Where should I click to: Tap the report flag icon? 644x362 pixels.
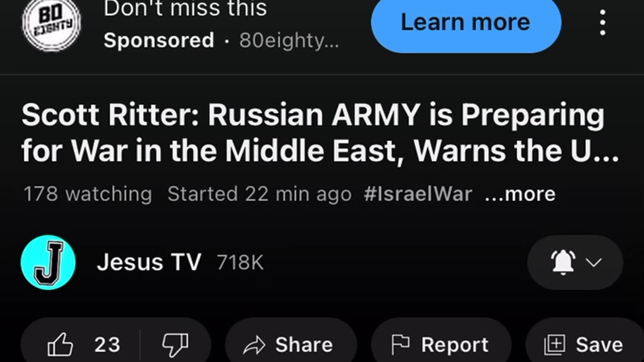(x=400, y=345)
